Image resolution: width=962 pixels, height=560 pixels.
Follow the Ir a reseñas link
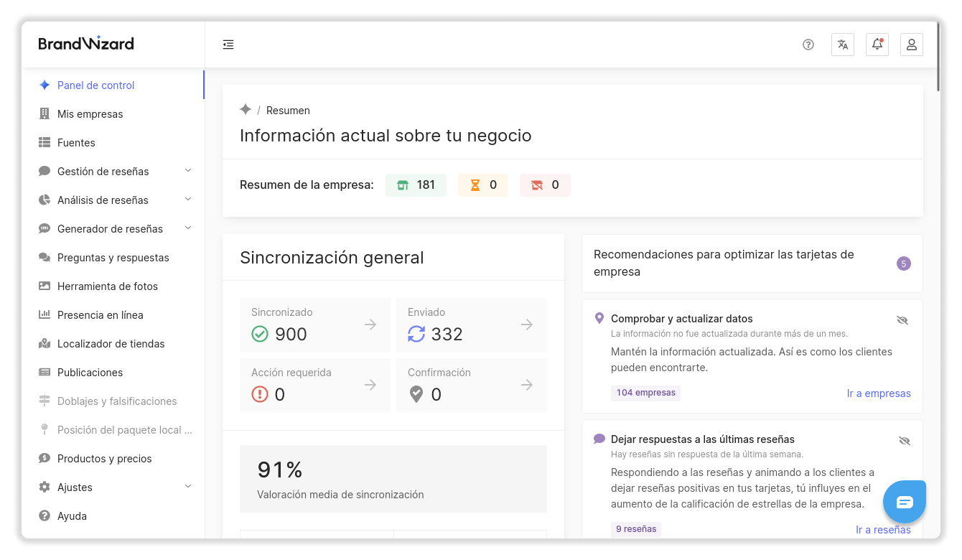[883, 530]
